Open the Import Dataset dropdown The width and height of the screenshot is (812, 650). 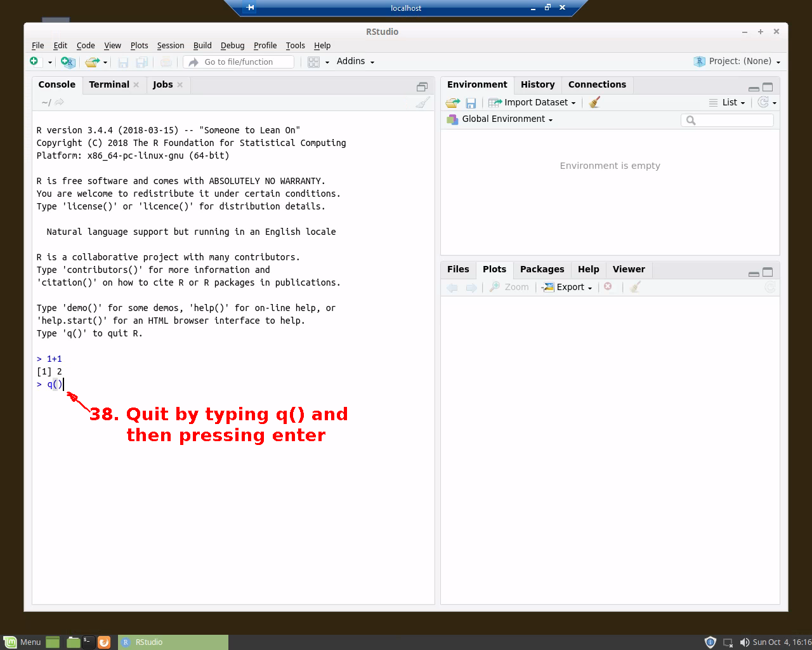(x=532, y=102)
